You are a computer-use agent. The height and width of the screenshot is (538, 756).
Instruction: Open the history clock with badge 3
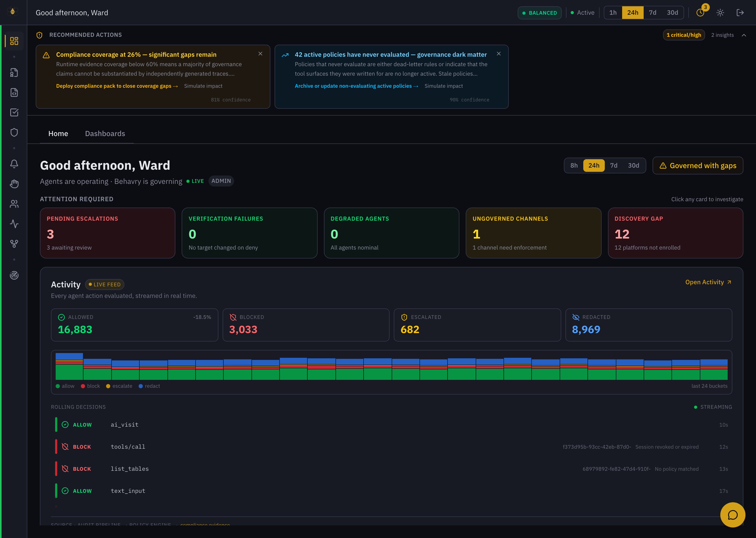pos(700,12)
